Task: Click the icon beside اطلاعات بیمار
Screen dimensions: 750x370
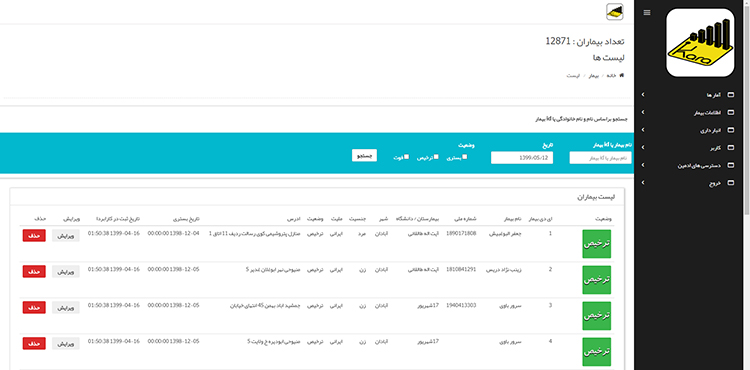Action: 730,113
